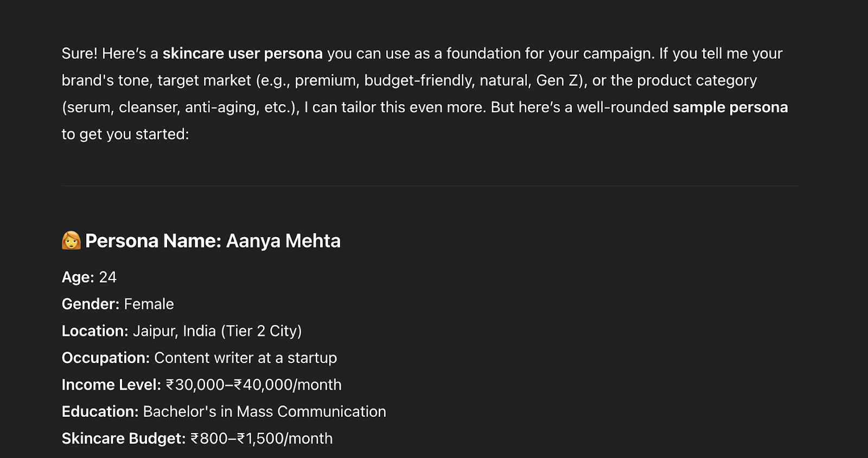Click the text Jaipur, India (Tier 2 City)
Screen dimensions: 868x458
pyautogui.click(x=218, y=331)
